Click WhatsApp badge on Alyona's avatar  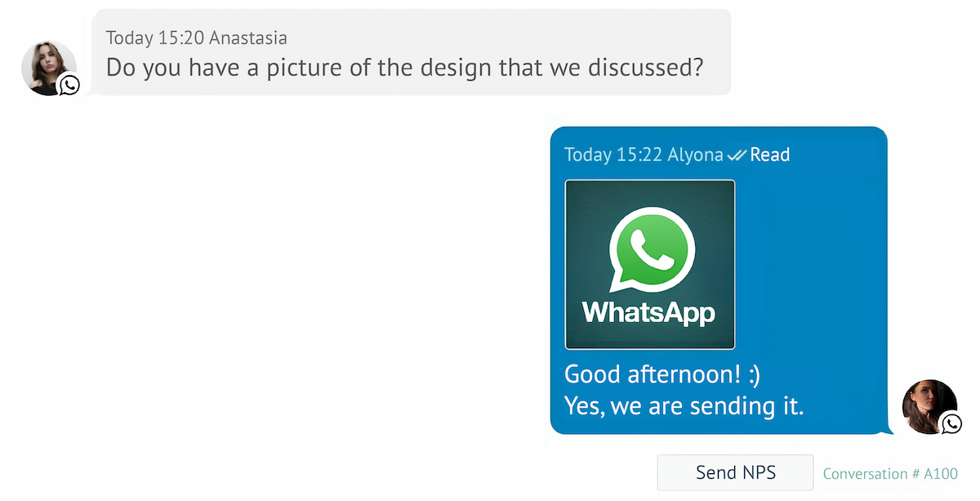pyautogui.click(x=951, y=423)
